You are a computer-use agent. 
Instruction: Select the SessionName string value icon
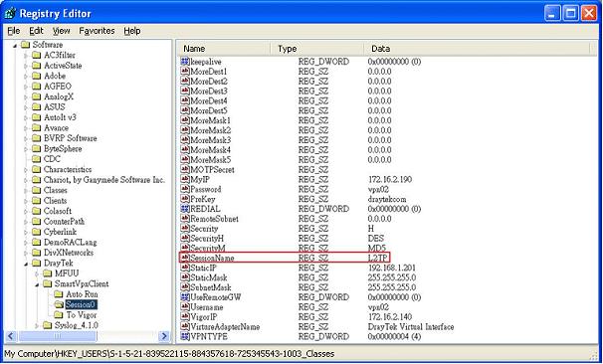point(185,258)
